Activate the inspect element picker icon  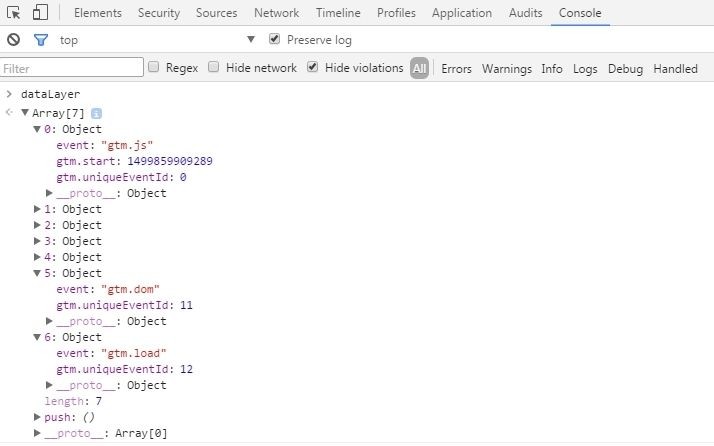[x=14, y=13]
